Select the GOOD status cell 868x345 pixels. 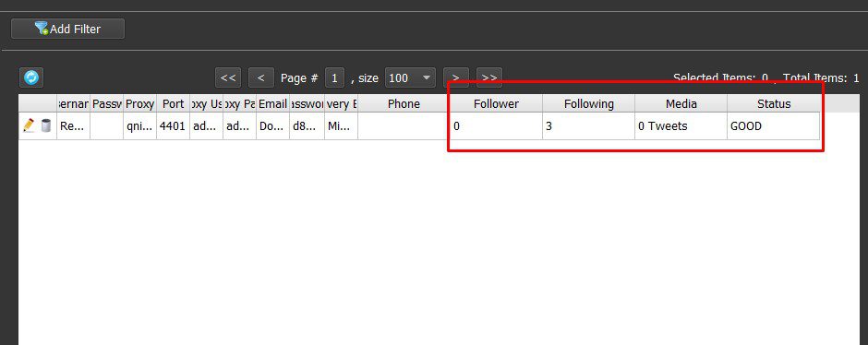(773, 126)
